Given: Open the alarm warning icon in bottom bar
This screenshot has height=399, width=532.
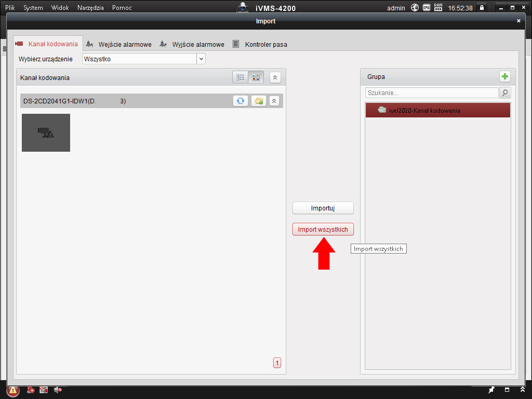Looking at the screenshot, I should click(13, 390).
